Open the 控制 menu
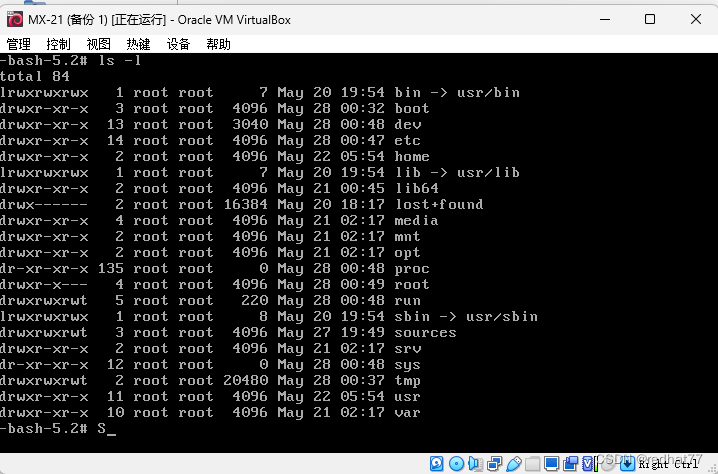The image size is (718, 474). click(x=59, y=44)
